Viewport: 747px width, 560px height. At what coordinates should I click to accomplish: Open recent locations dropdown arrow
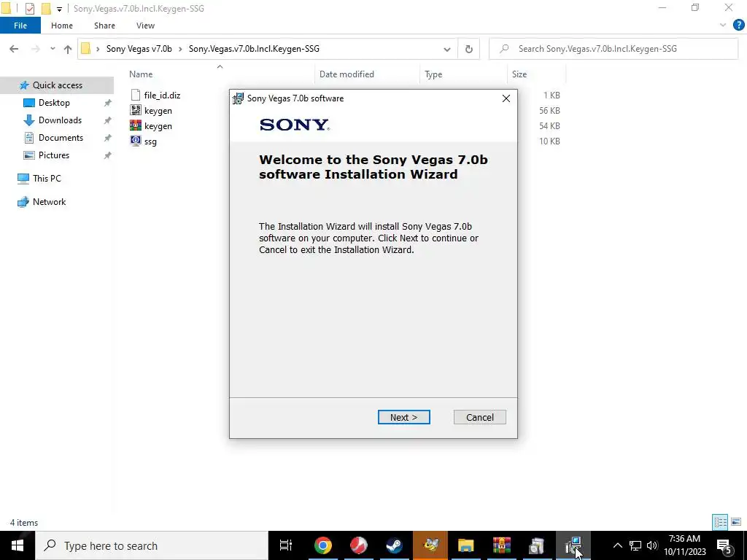click(53, 49)
